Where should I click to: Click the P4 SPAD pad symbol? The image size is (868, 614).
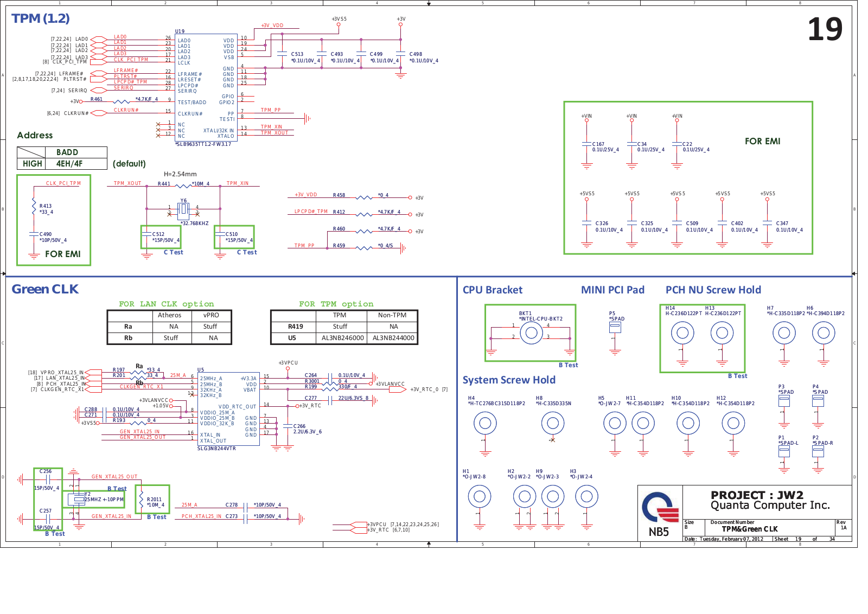(818, 401)
